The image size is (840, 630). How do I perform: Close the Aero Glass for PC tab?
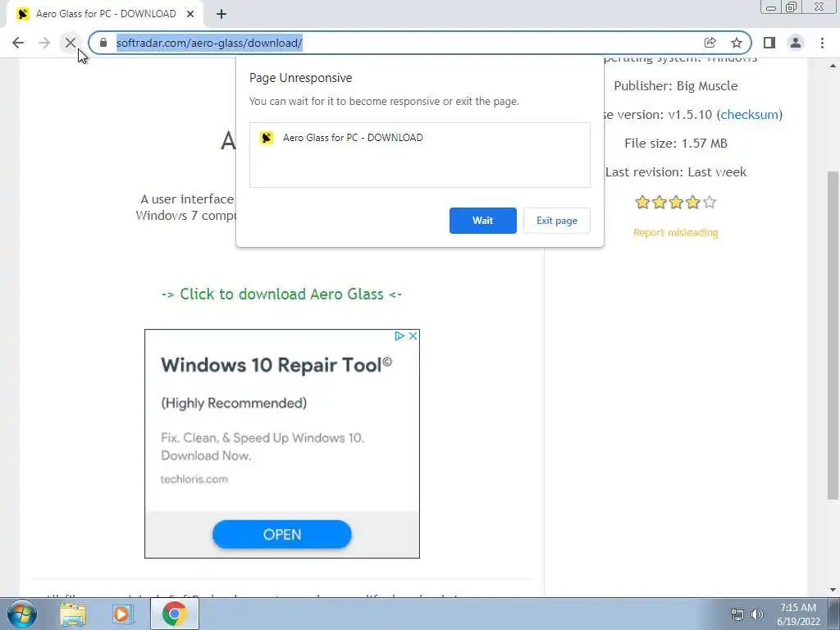[190, 14]
